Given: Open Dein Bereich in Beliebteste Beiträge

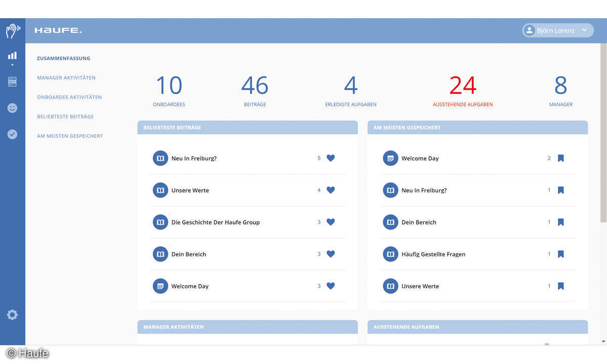Looking at the screenshot, I should [189, 254].
